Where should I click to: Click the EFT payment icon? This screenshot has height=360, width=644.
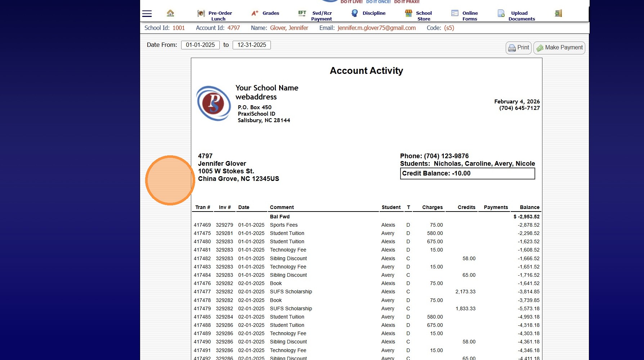(302, 13)
